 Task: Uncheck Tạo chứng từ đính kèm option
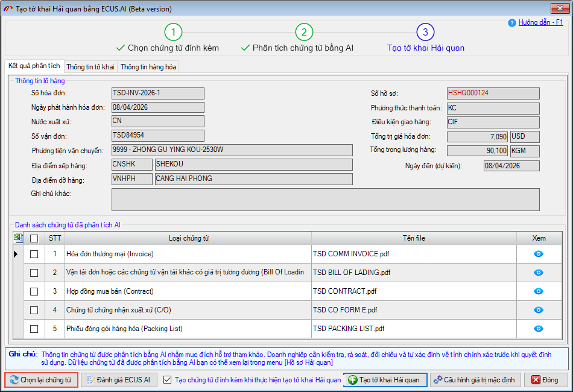(167, 380)
